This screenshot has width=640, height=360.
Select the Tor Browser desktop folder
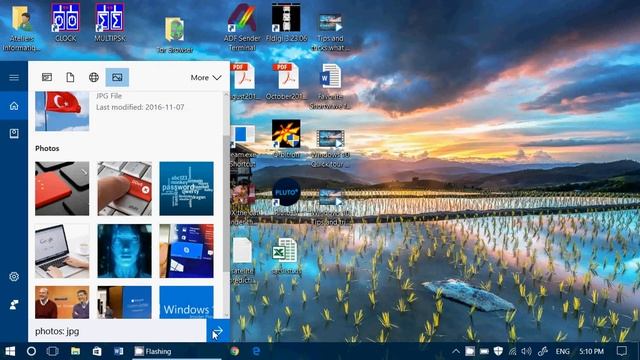(x=175, y=35)
